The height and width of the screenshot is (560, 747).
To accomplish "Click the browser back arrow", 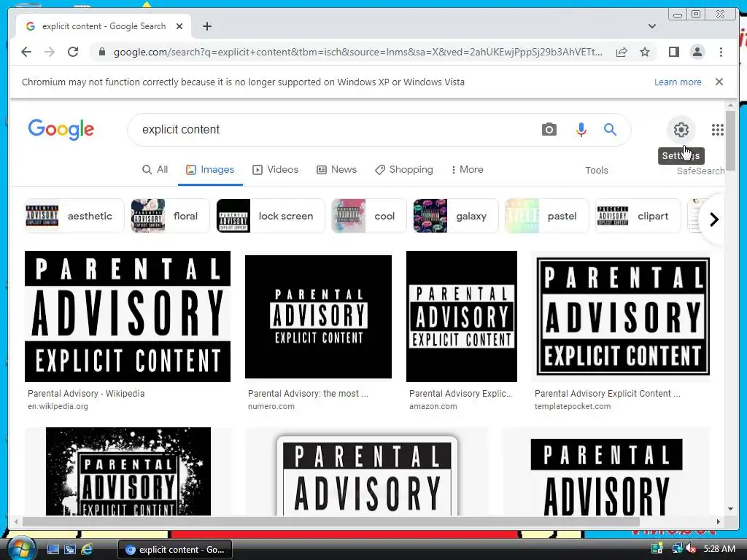I will click(x=26, y=52).
